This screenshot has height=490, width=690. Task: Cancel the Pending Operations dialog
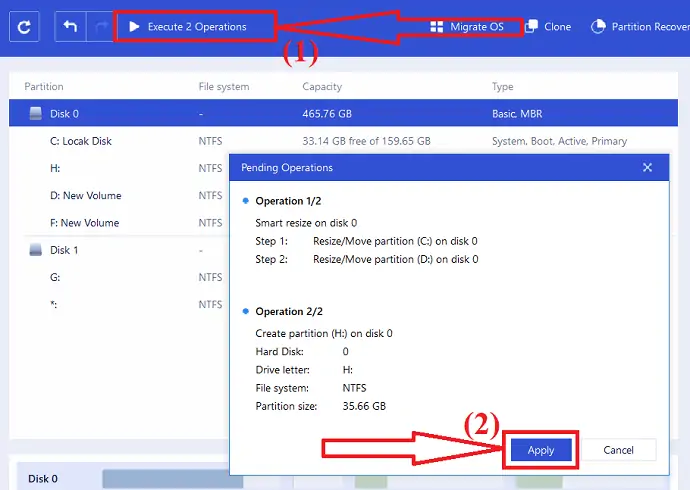click(619, 450)
